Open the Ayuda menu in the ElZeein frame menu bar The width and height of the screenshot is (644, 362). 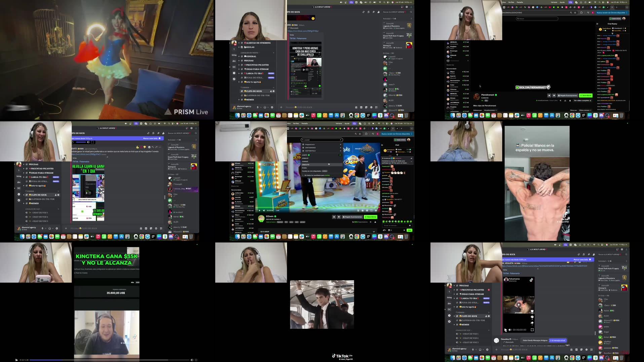coord(347,124)
